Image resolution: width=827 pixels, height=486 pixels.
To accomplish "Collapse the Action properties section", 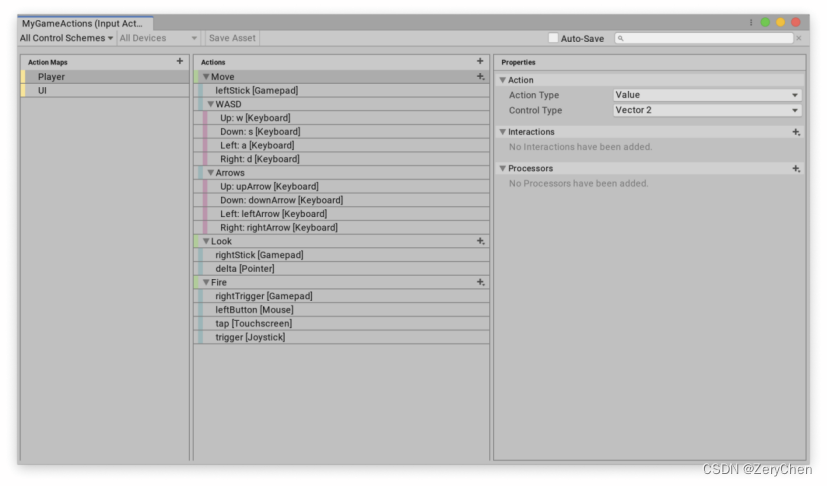I will point(503,80).
